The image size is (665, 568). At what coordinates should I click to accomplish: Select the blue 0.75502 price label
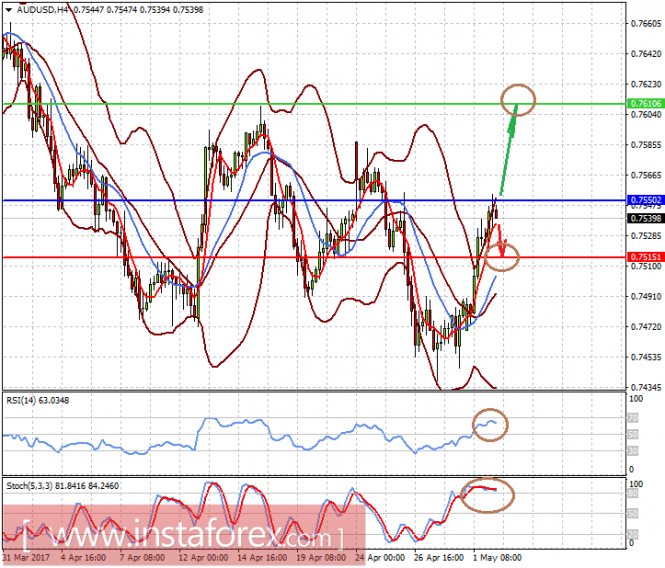tap(645, 200)
